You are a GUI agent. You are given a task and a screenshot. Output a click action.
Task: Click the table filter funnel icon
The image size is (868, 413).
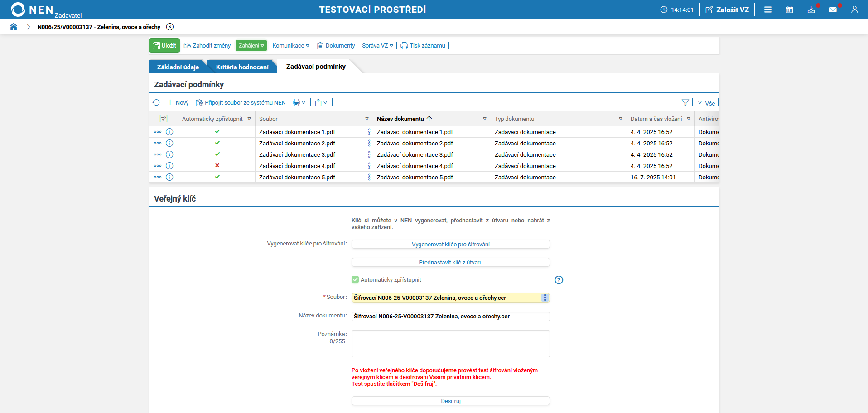pyautogui.click(x=685, y=102)
